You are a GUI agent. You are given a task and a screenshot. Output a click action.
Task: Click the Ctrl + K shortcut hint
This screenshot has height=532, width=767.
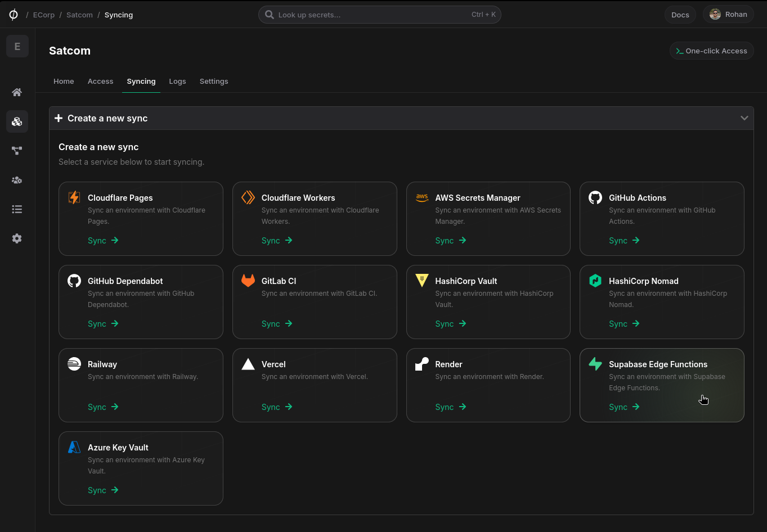pos(484,15)
